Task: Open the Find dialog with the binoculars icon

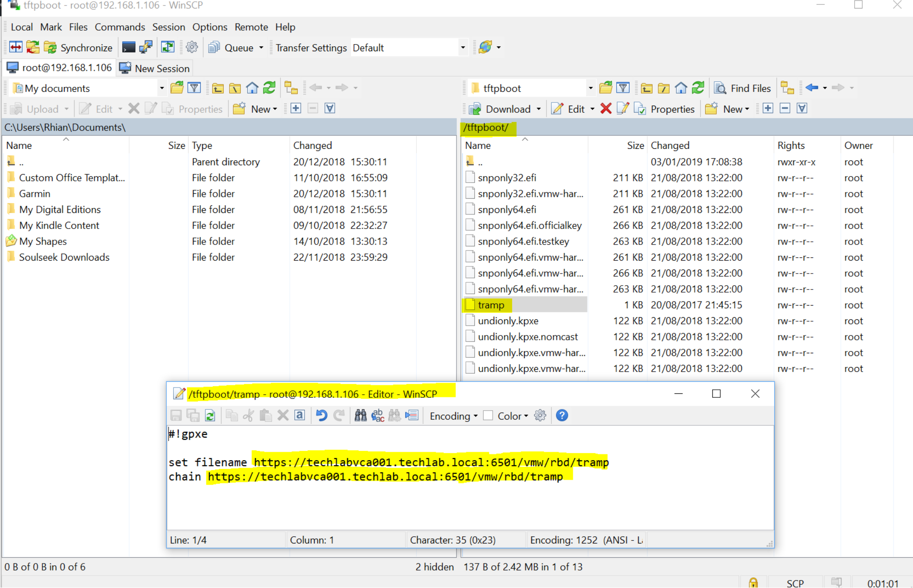Action: tap(360, 415)
